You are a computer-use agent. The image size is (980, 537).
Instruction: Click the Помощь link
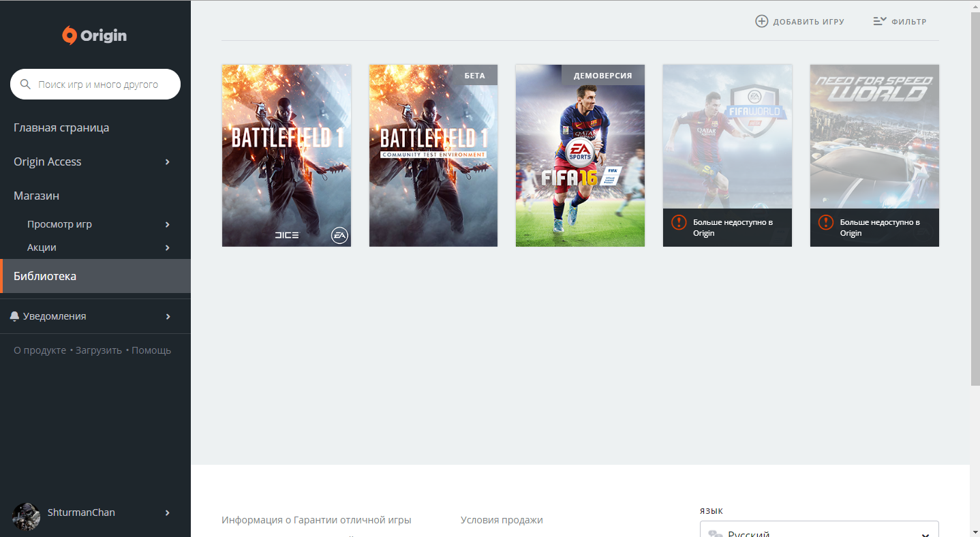tap(151, 350)
